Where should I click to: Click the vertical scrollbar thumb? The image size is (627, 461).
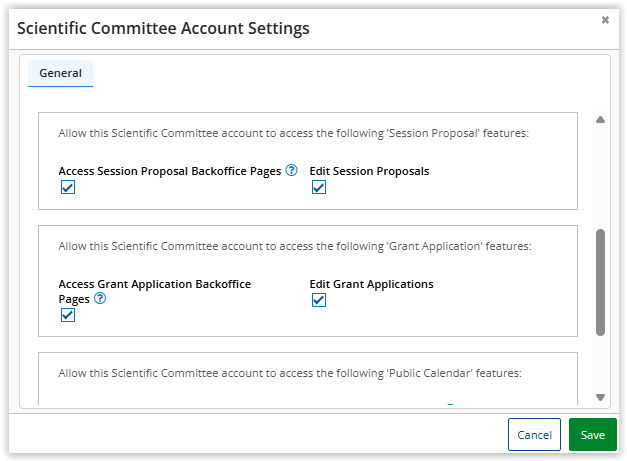tap(600, 282)
